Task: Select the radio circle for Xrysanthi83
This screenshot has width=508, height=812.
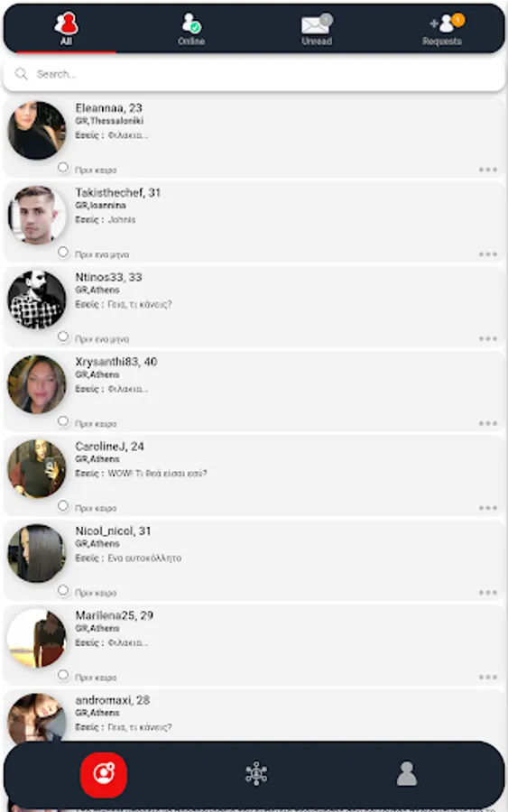Action: pos(63,421)
